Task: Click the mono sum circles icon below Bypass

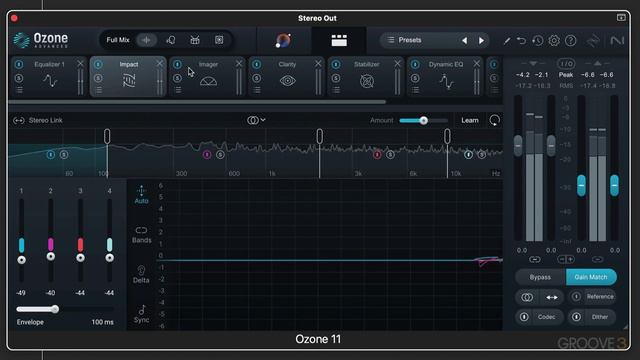Action: 527,297
